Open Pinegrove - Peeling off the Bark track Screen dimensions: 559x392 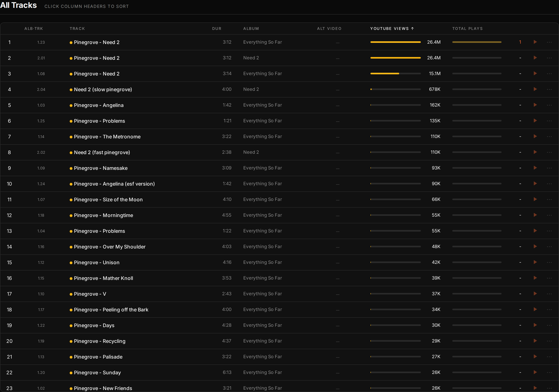(111, 310)
